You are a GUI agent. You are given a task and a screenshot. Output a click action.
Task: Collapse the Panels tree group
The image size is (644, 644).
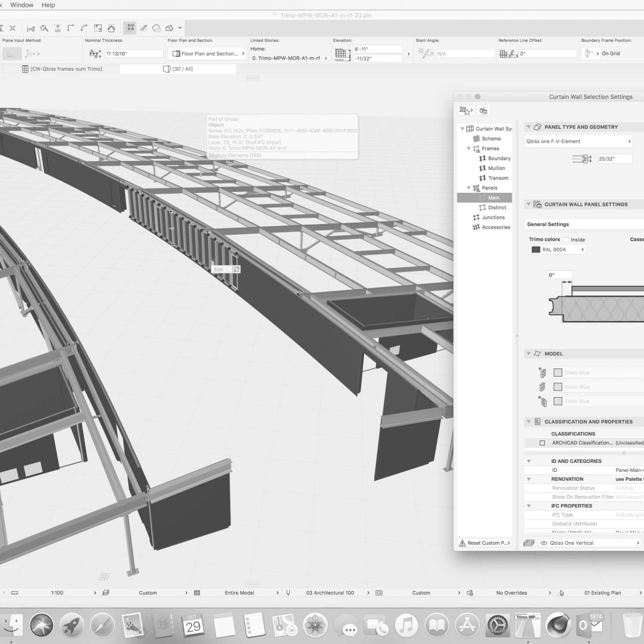(x=469, y=188)
